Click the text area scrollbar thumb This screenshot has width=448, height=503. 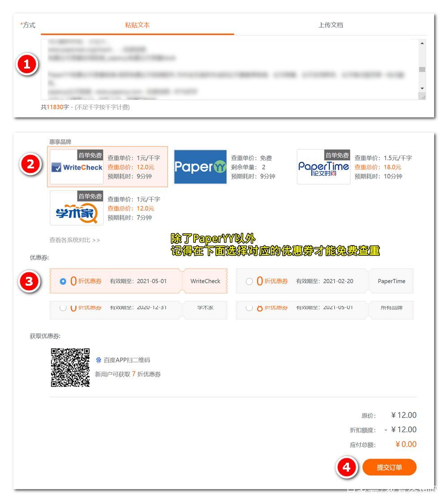422,69
